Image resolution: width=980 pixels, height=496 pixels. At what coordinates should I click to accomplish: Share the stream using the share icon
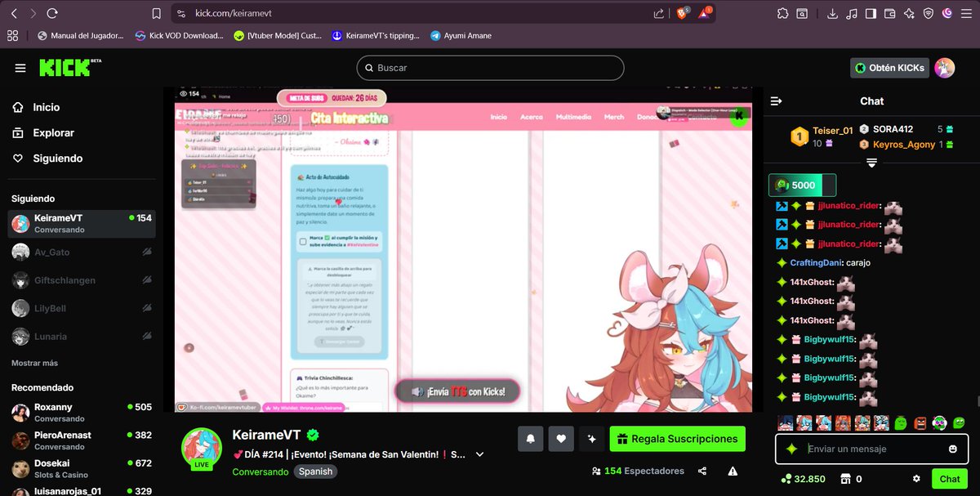click(x=702, y=471)
